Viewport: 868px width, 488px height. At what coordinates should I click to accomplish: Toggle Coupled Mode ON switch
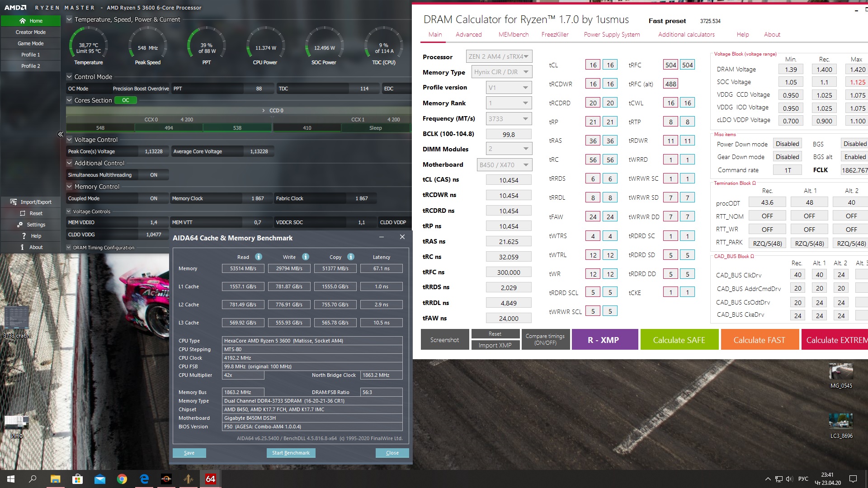click(154, 198)
